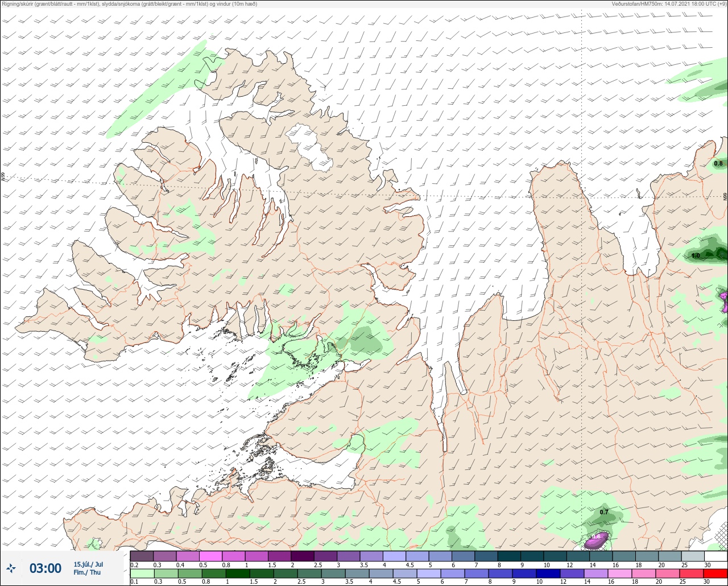728x586 pixels.
Task: Click the weekday text 'Fim./ Thu'
Action: click(x=87, y=572)
